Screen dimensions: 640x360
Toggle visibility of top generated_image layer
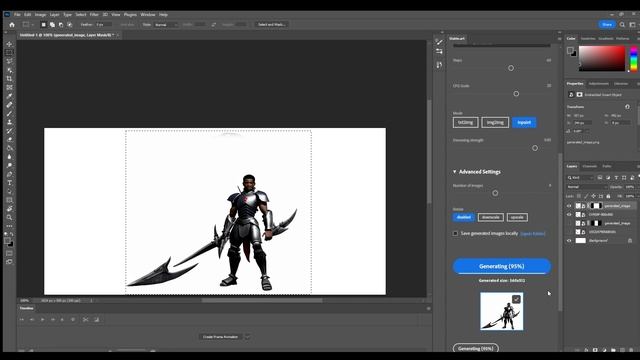[569, 206]
